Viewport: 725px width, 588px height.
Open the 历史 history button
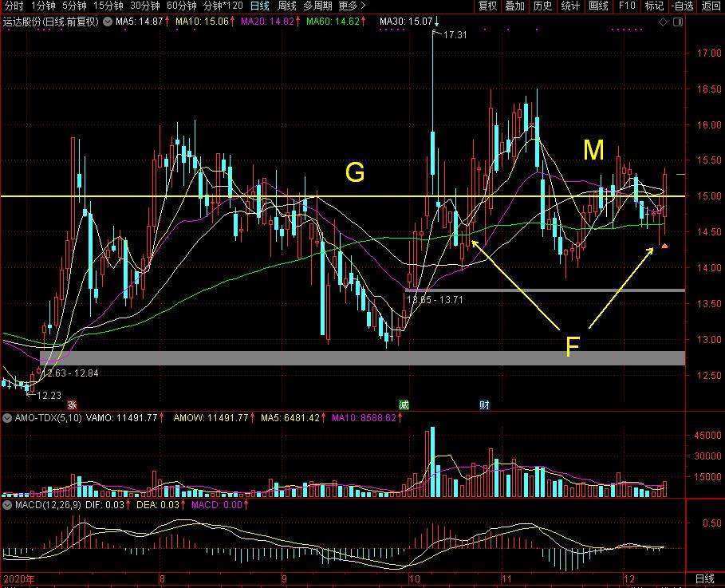(542, 6)
